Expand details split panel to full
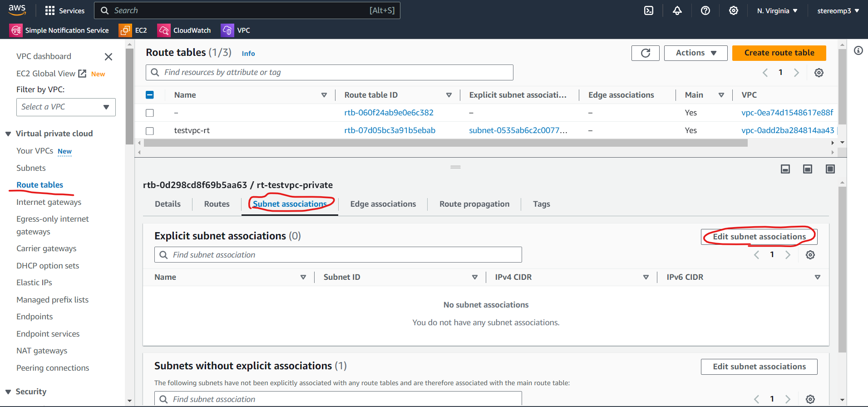 tap(830, 169)
